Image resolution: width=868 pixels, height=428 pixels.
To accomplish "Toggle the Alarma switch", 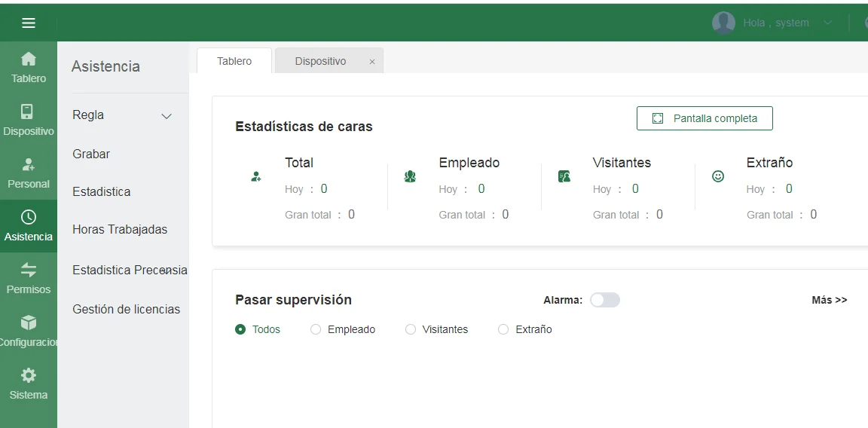I will click(604, 300).
